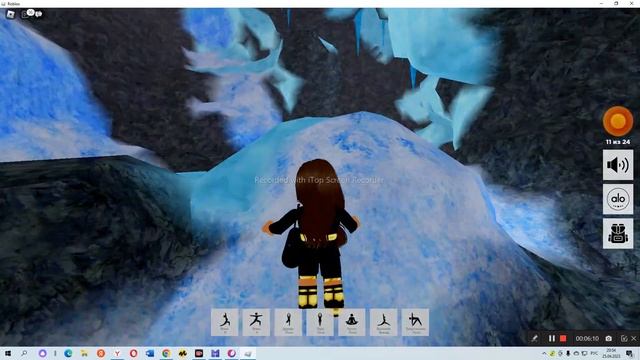Click the 00:06:10 recording timer
Viewport: 640px width, 360px height.
coord(587,338)
